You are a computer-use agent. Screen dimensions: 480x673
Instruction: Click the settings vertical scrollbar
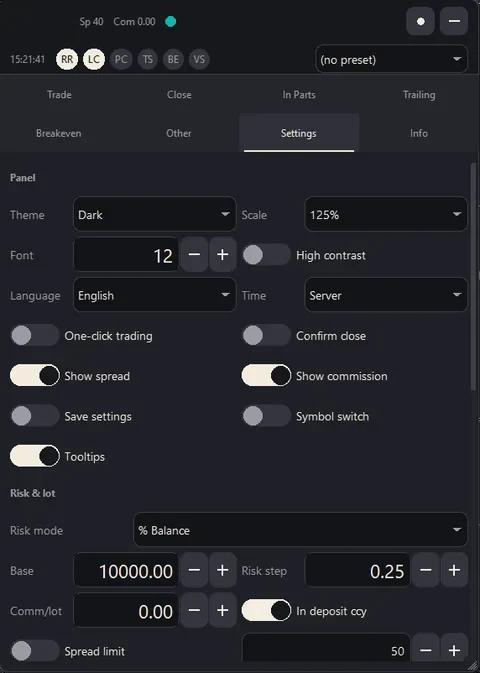474,277
